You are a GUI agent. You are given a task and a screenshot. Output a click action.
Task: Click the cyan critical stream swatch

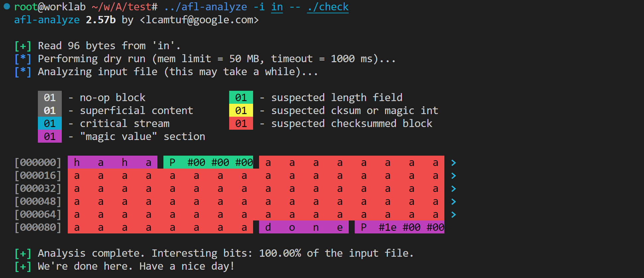tap(49, 123)
